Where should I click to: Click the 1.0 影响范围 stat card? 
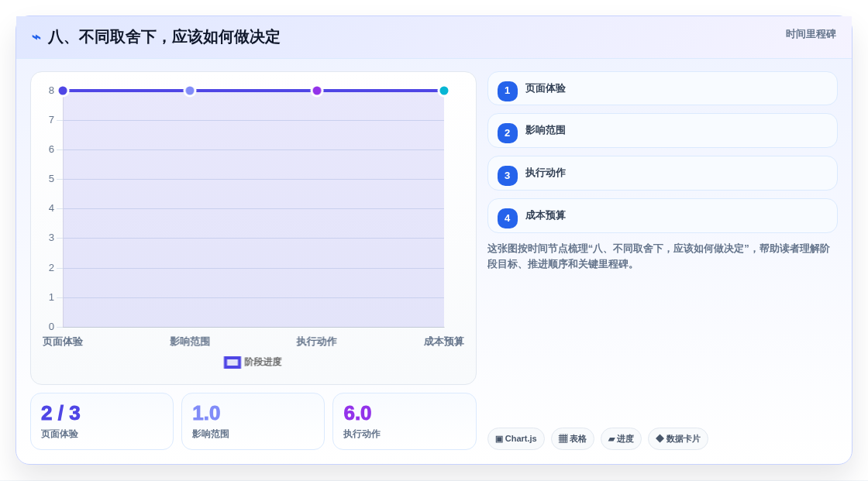(x=253, y=421)
